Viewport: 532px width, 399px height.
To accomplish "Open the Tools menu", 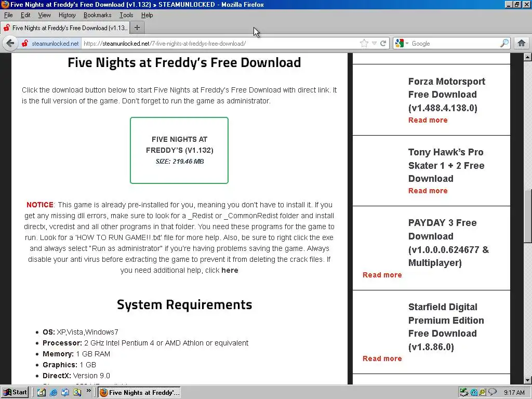I will tap(126, 15).
